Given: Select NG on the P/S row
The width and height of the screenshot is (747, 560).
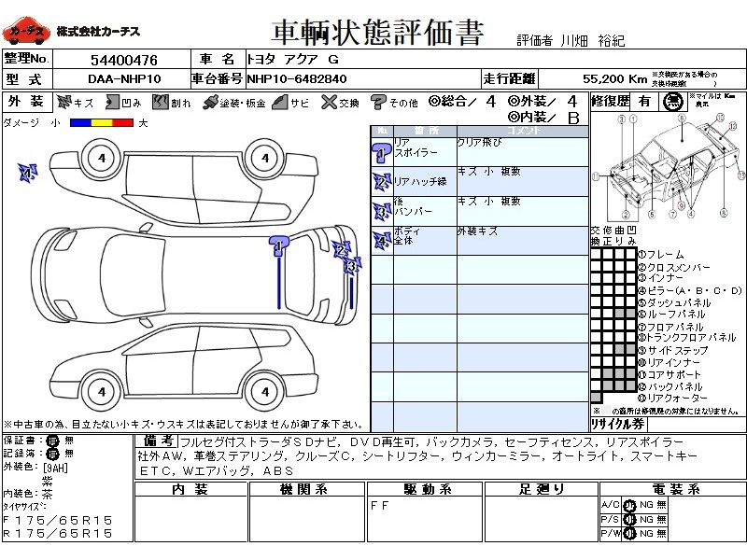Looking at the screenshot, I should coord(646,519).
